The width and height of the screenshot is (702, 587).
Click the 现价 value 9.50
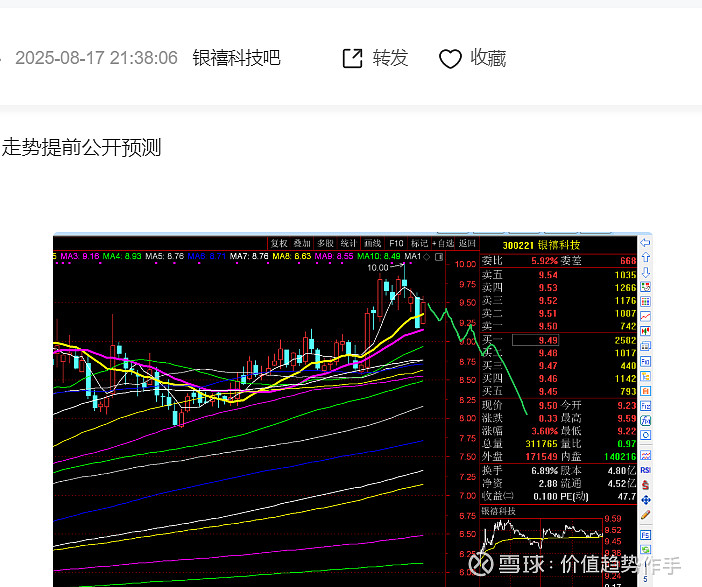click(x=548, y=406)
